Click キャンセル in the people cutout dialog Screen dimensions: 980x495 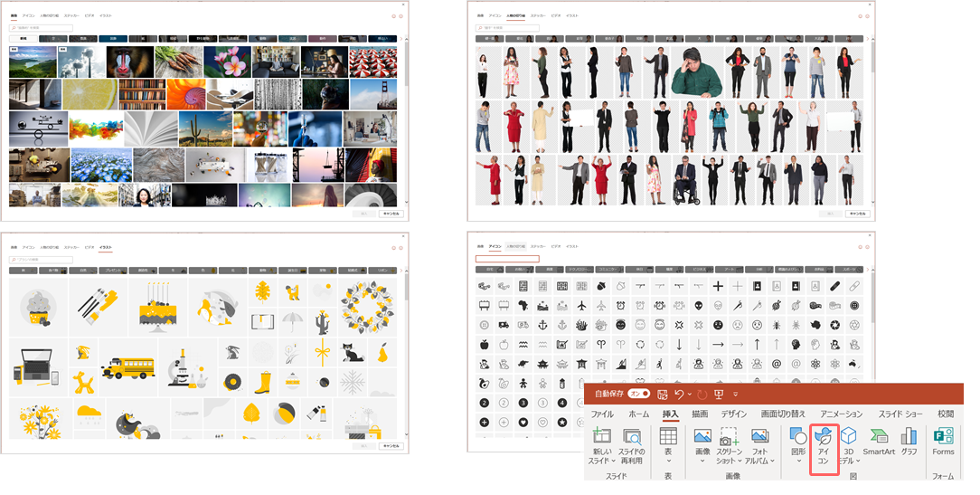[x=857, y=214]
